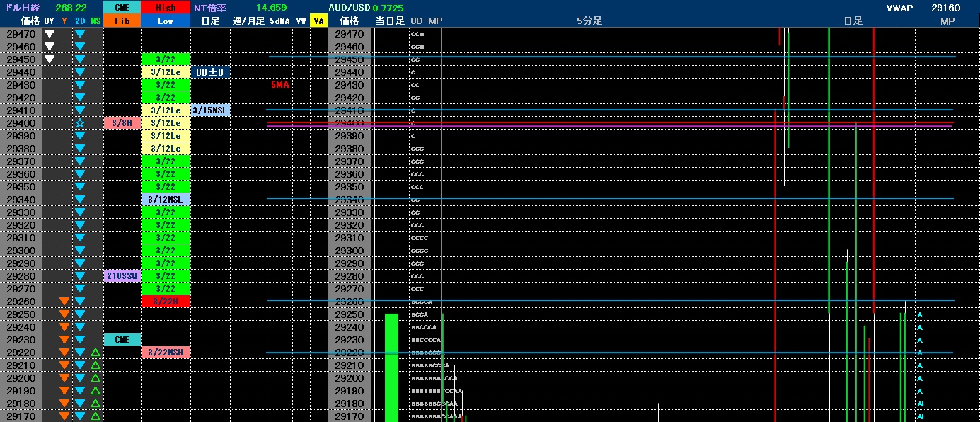Select the star marker in the 29400 row
The width and height of the screenshot is (980, 422).
coord(80,123)
